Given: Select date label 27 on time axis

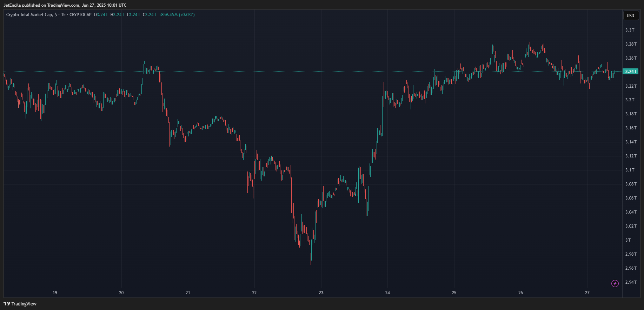Looking at the screenshot, I should coord(587,292).
